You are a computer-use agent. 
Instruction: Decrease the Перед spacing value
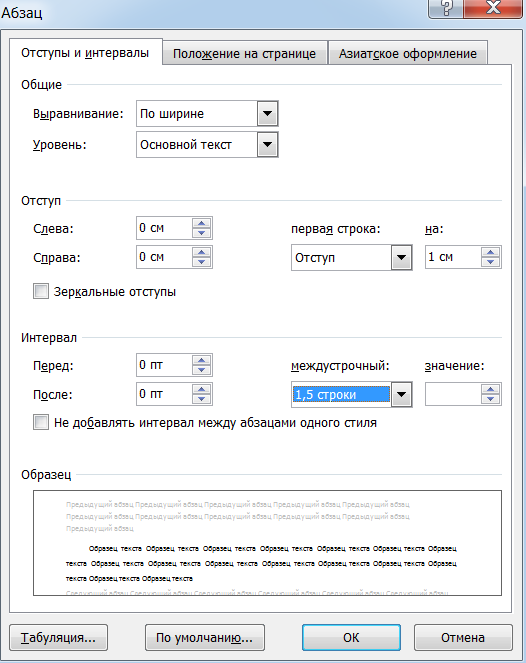[x=201, y=370]
